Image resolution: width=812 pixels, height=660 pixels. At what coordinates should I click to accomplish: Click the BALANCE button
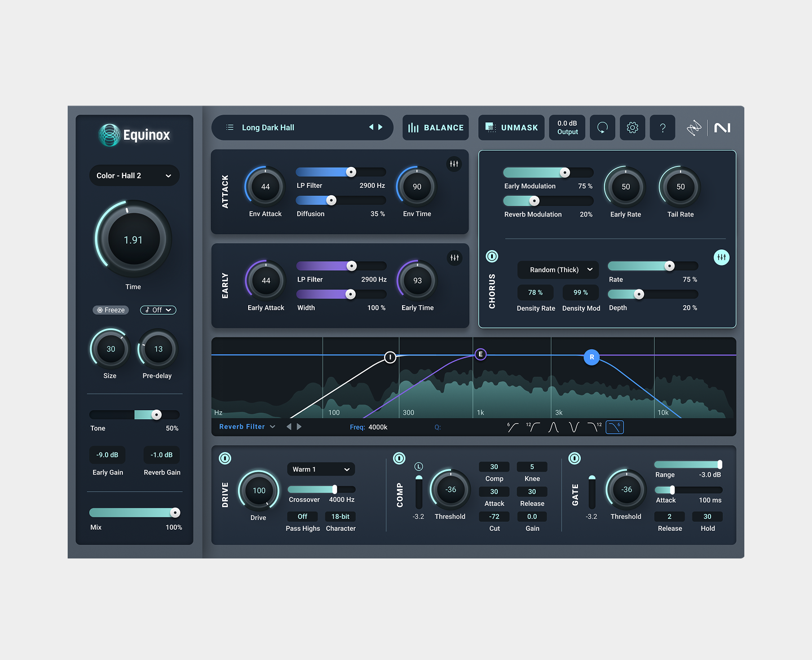[435, 127]
